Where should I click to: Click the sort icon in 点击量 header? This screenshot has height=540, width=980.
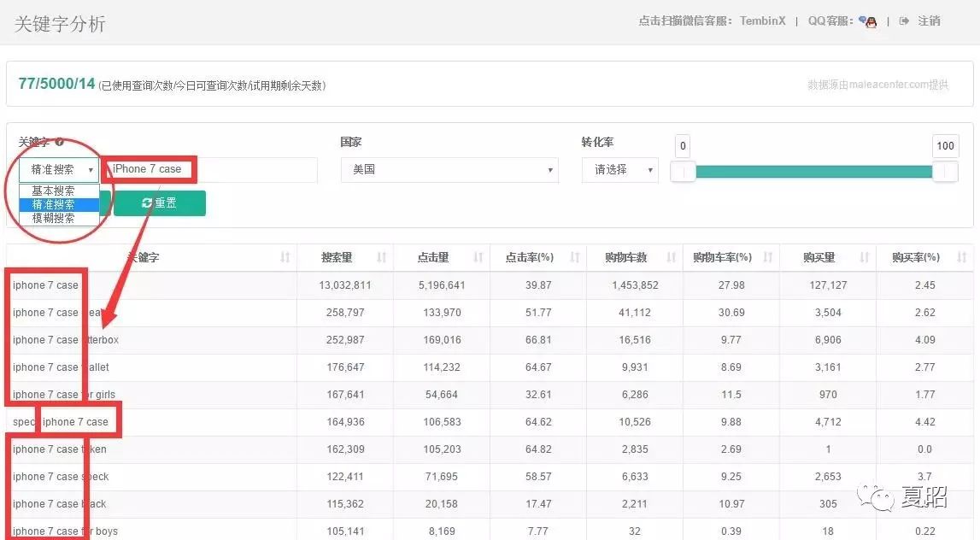[x=478, y=257]
